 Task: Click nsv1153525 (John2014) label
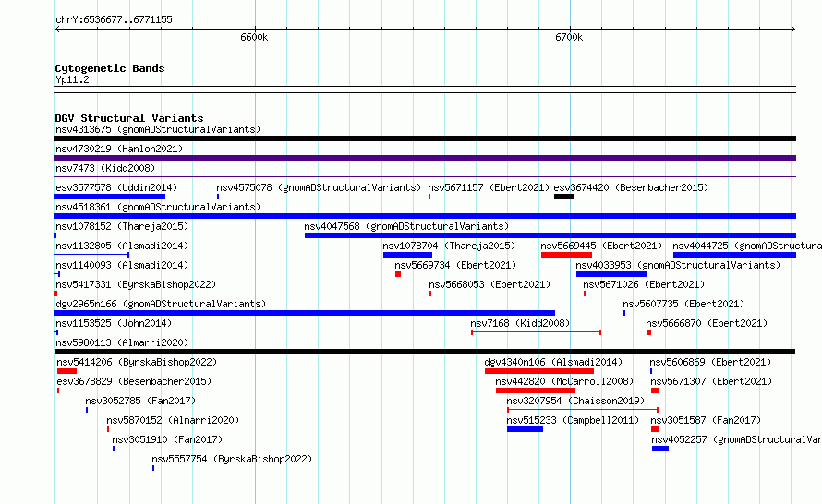point(114,323)
